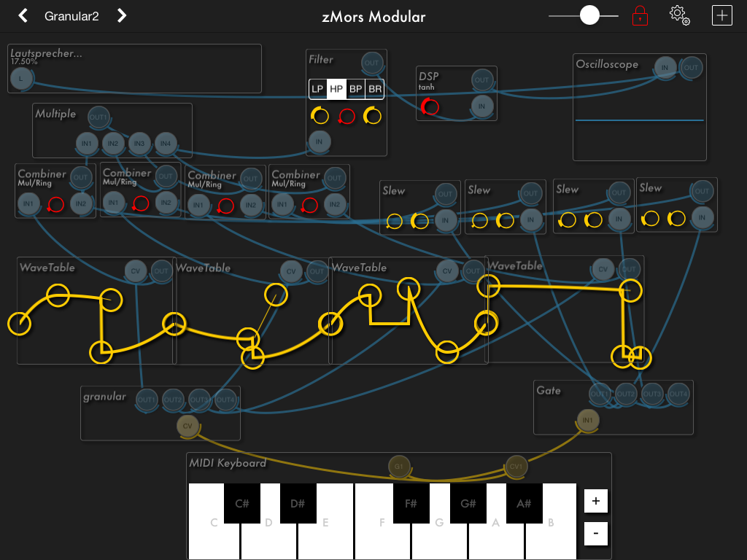Viewport: 747px width, 560px height.
Task: Go to the next patch arrow
Action: click(122, 16)
